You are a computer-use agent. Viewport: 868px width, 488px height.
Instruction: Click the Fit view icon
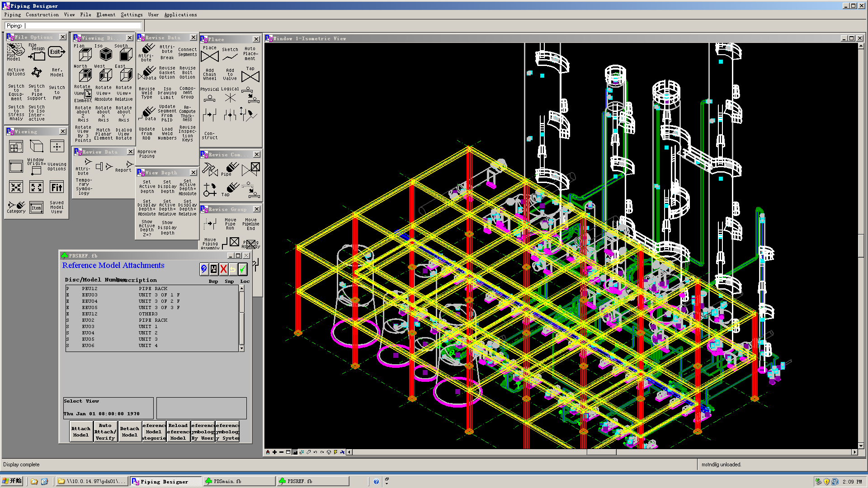(x=57, y=187)
